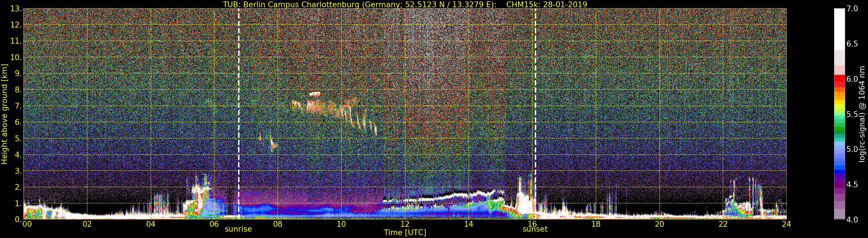Click the '0.' height axis tick label

click(18, 219)
